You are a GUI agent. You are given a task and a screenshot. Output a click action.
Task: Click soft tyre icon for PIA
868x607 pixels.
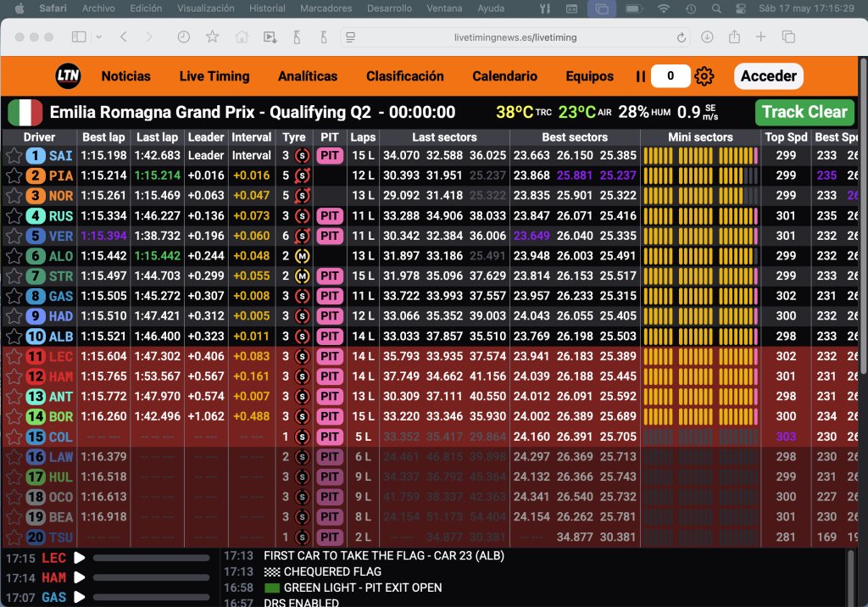click(302, 175)
